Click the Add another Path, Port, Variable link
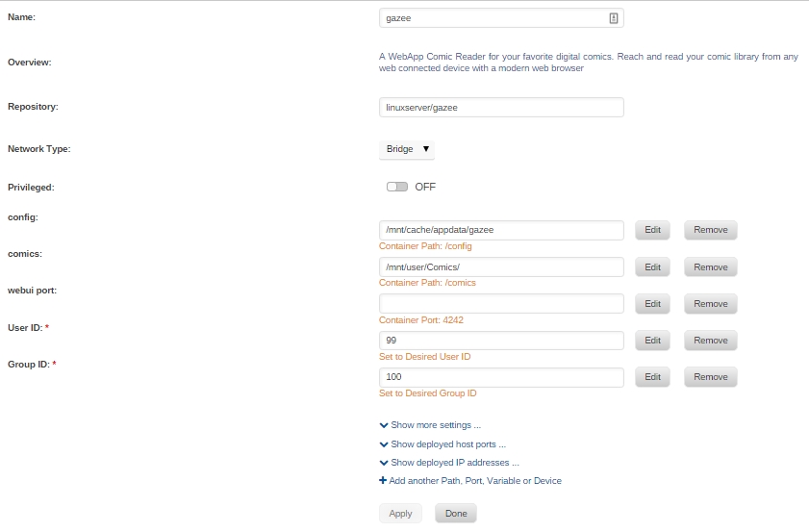 [475, 480]
